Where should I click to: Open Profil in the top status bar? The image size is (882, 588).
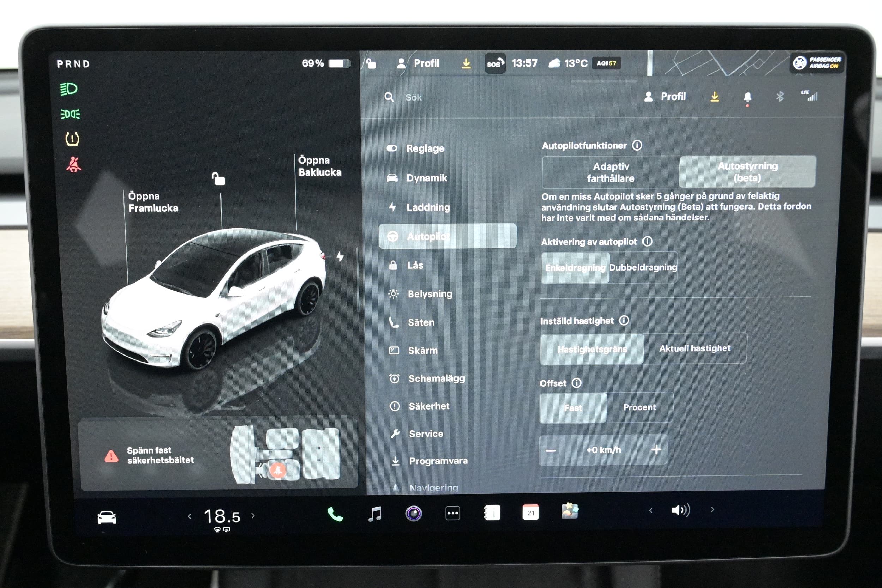pos(418,63)
